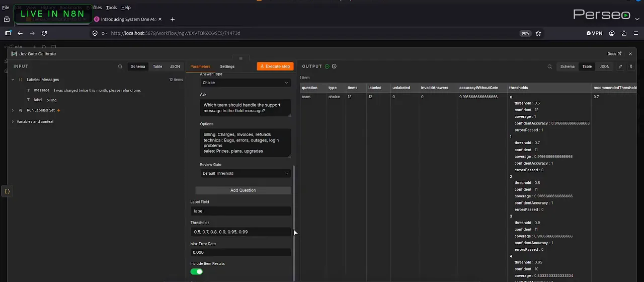Collapse the Labeled Messages tree node

coord(13,80)
